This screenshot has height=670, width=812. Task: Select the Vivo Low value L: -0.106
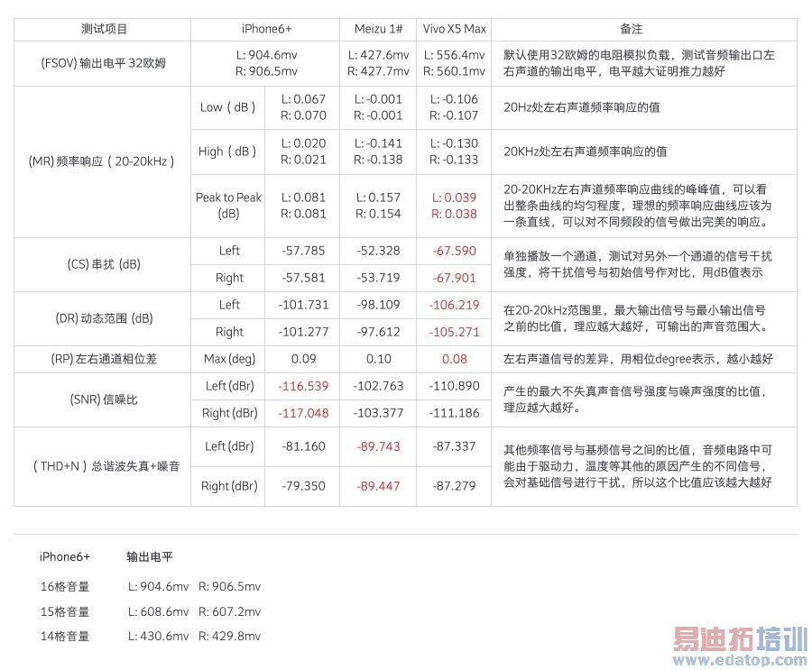coord(454,99)
